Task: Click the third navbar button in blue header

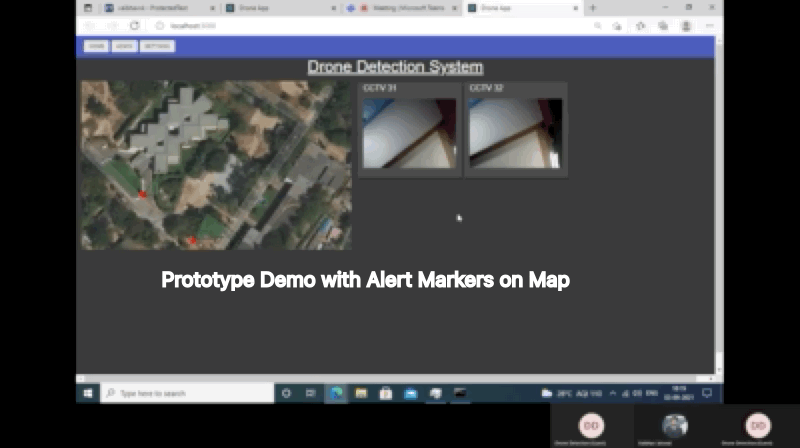Action: (x=157, y=46)
